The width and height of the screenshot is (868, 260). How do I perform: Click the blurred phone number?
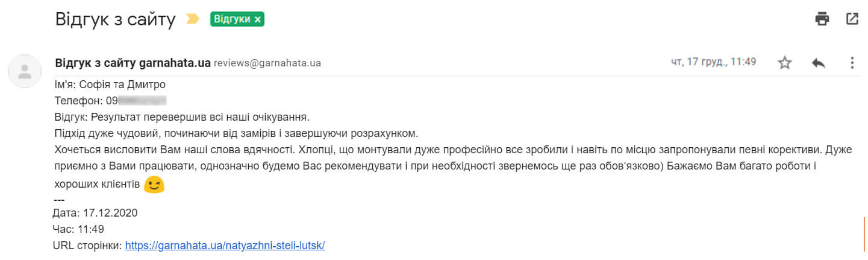coord(142,101)
